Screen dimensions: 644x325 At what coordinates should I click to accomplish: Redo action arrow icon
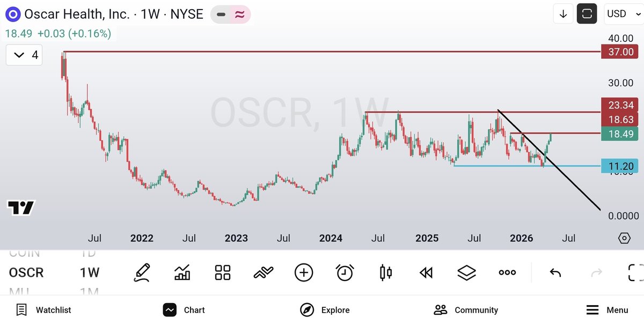pos(596,273)
